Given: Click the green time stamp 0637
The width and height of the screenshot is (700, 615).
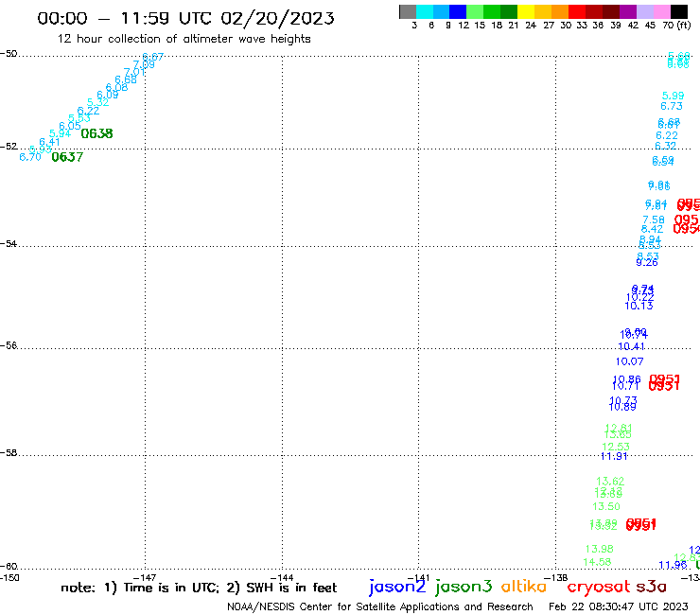Looking at the screenshot, I should click(67, 157).
